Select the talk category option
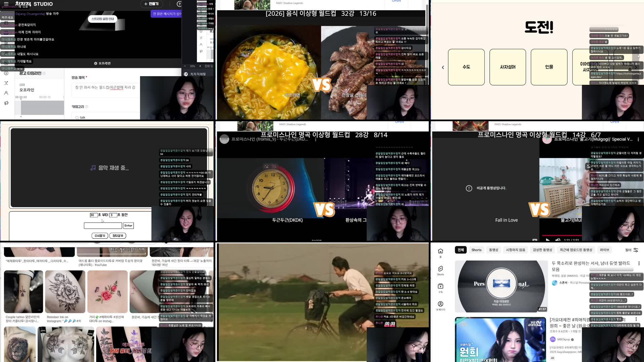644x362 pixels. (x=82, y=117)
